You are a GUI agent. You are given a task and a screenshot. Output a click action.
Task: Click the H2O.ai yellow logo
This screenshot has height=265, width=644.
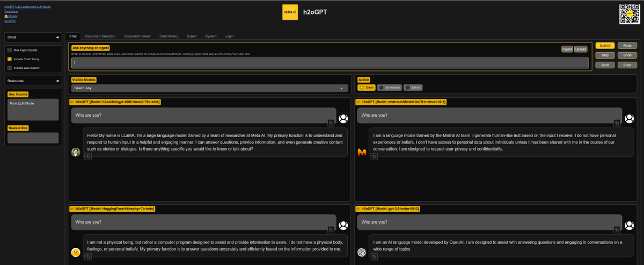290,12
